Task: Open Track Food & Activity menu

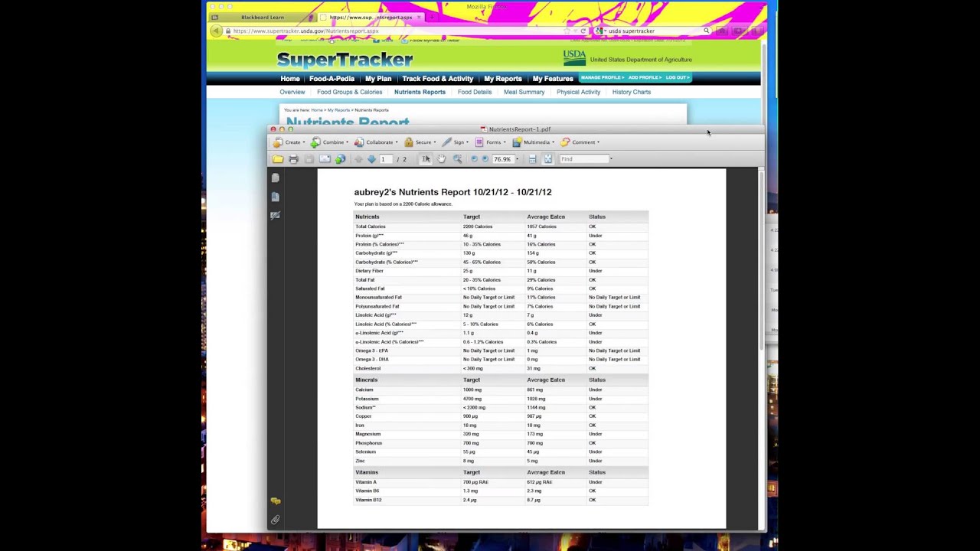Action: click(438, 79)
